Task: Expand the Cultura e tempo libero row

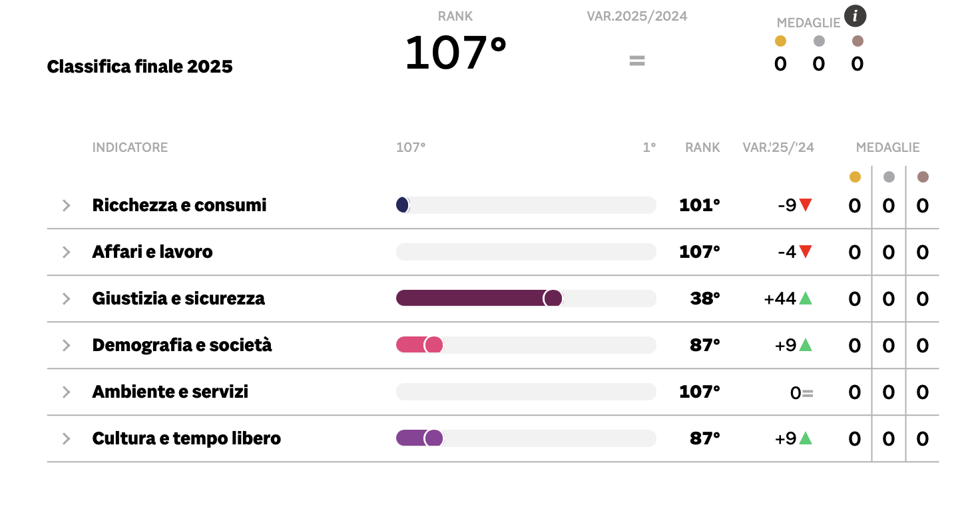Action: 66,438
